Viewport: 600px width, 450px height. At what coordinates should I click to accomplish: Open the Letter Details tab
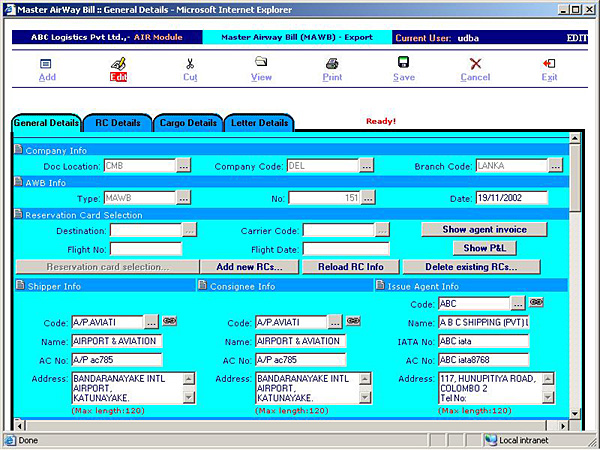point(259,123)
